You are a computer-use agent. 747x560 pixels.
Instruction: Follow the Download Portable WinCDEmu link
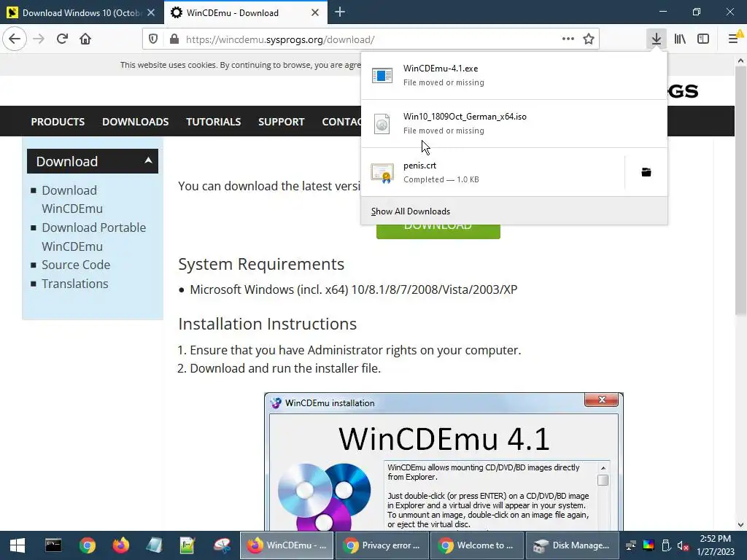pyautogui.click(x=93, y=237)
